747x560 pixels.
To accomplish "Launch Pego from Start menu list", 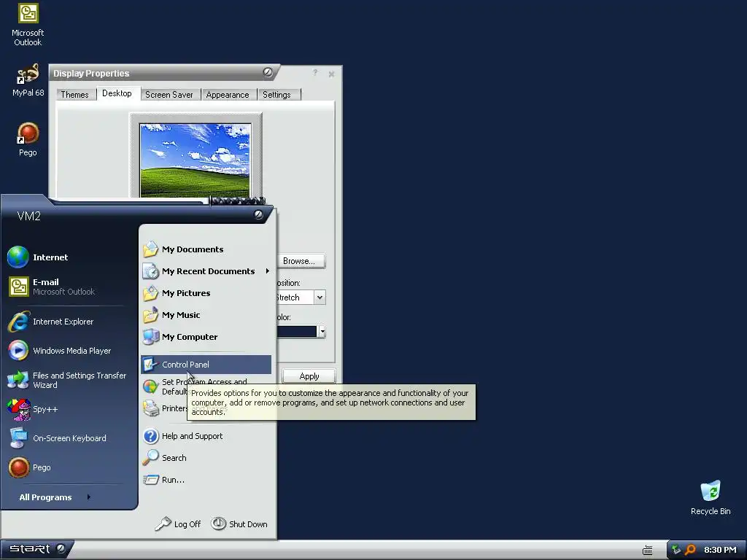I will (69, 467).
